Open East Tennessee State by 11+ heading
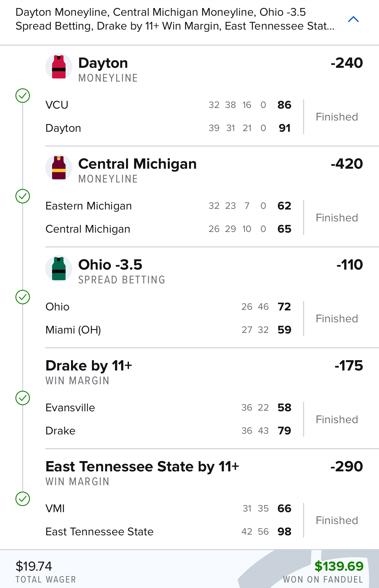The width and height of the screenshot is (379, 588). (x=142, y=467)
